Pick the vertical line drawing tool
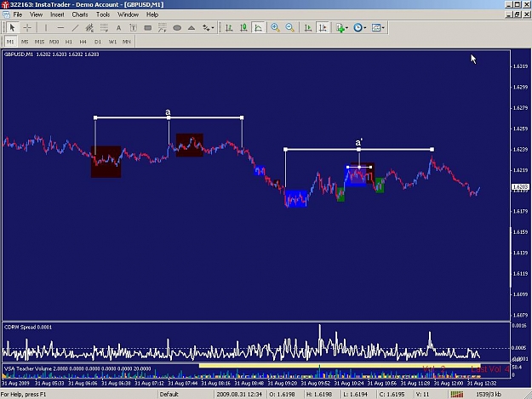 pos(46,28)
